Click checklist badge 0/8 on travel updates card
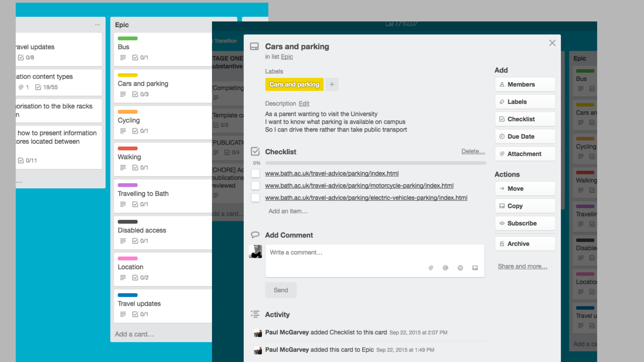 pyautogui.click(x=26, y=58)
